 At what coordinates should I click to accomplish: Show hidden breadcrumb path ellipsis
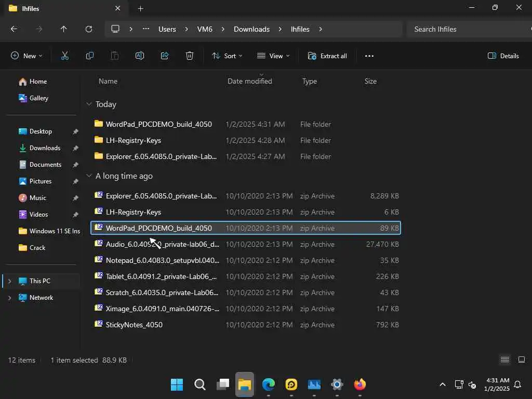(146, 29)
